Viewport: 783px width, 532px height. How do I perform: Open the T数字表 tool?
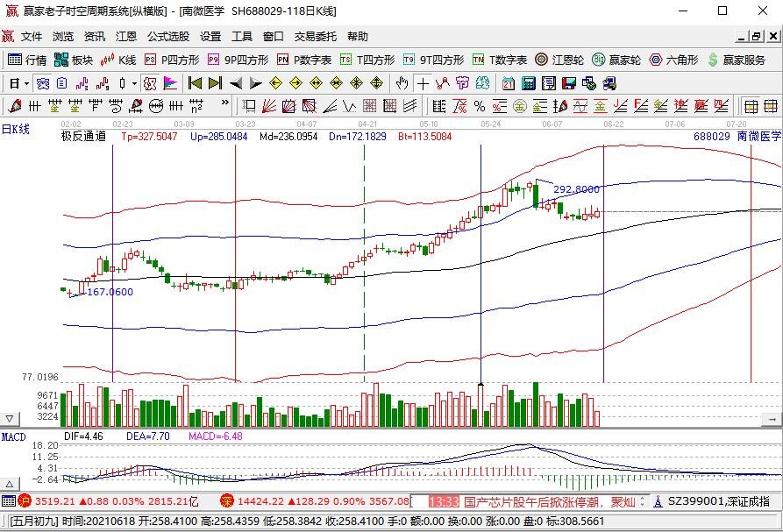pos(500,60)
